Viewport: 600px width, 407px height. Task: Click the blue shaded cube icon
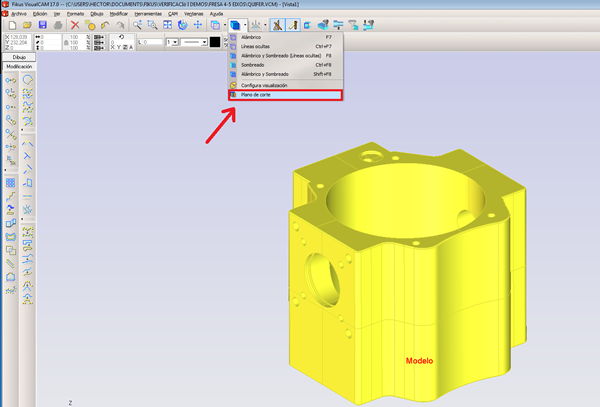tap(235, 24)
